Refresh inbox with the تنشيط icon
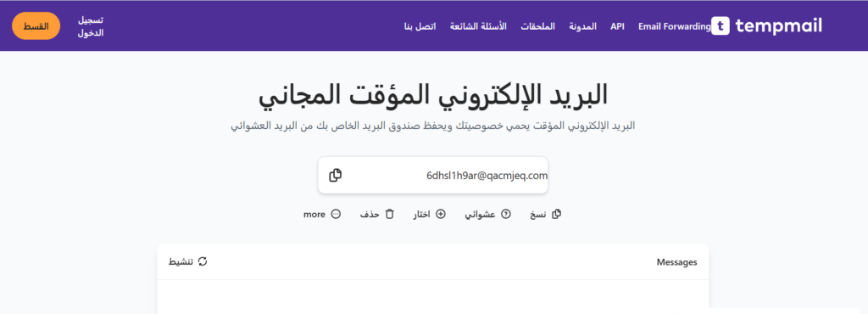 [x=203, y=261]
